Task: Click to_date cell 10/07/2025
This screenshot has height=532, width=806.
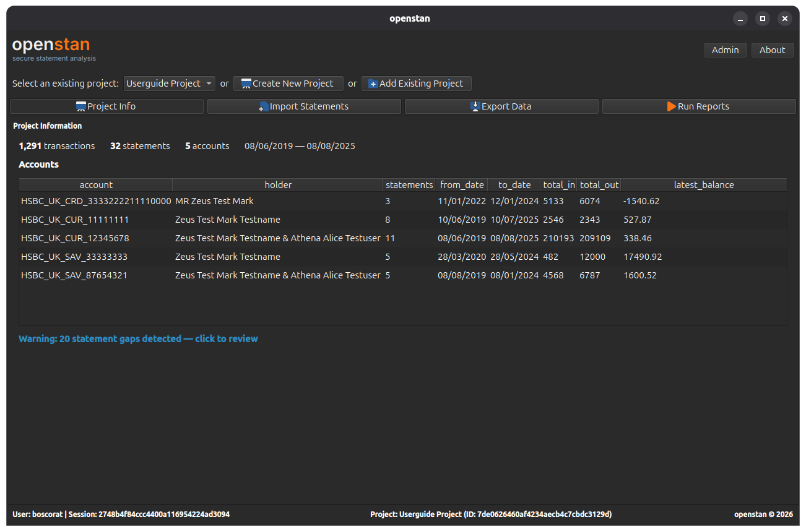Action: coord(515,220)
